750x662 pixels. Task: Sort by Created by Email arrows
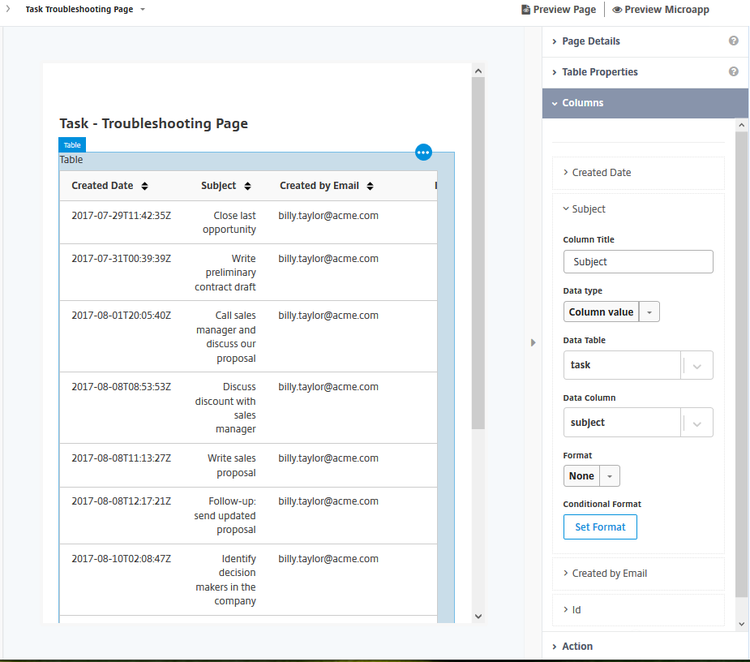370,186
